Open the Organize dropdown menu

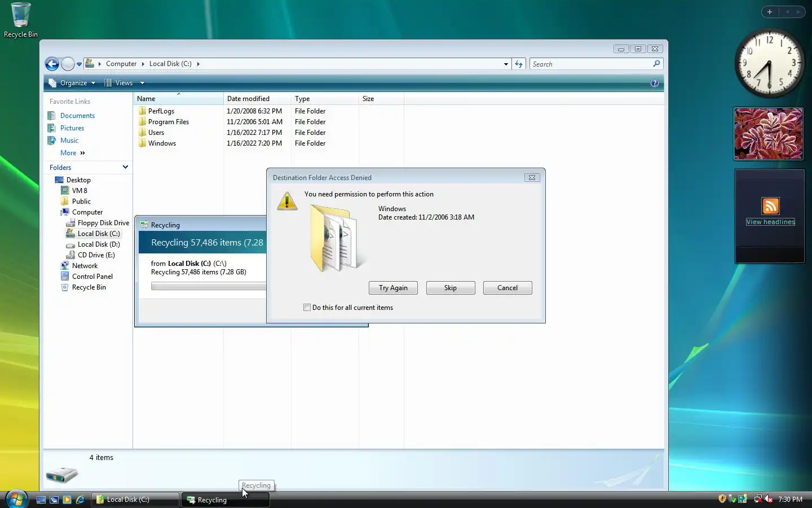(72, 83)
